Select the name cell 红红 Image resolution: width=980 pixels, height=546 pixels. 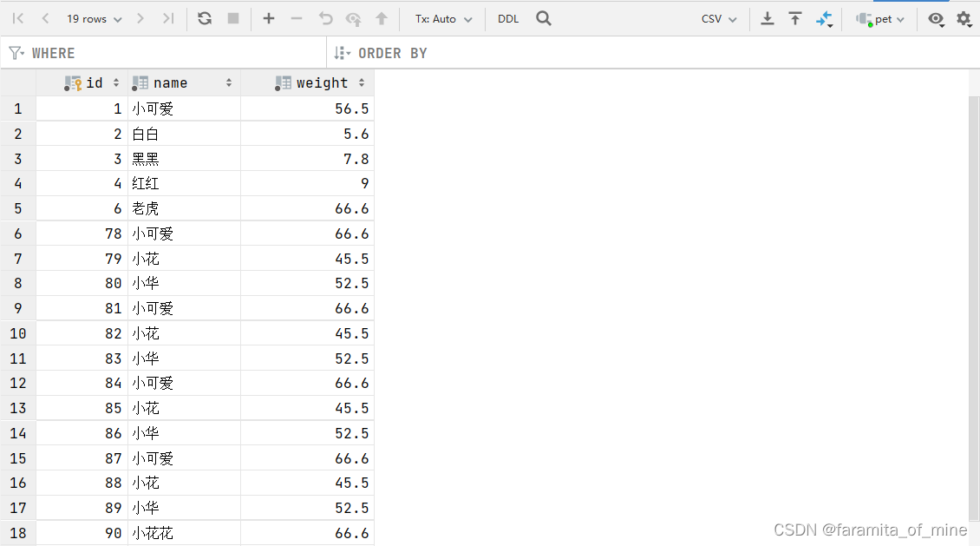(185, 183)
